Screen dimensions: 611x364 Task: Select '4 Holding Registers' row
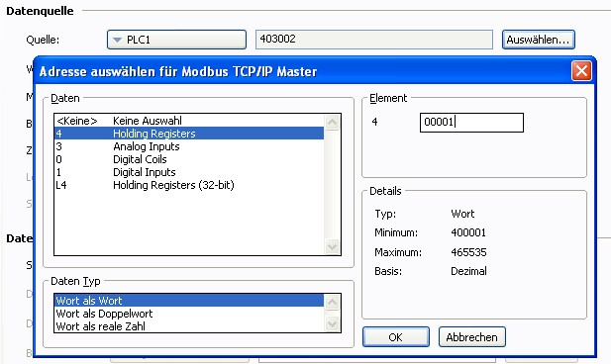pyautogui.click(x=189, y=134)
